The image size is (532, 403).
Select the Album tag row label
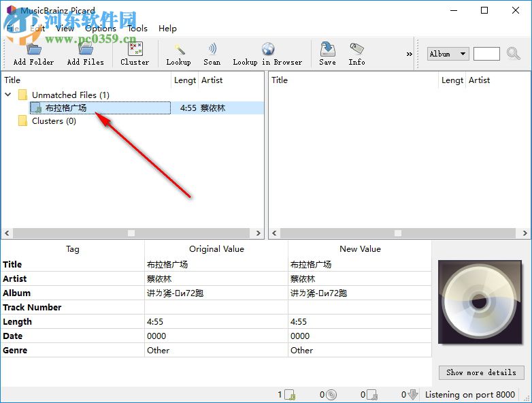(x=16, y=293)
